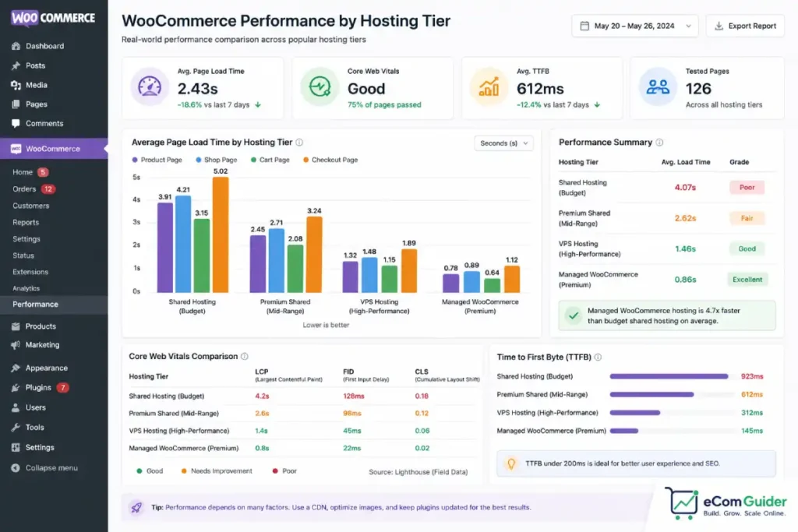Click the Media icon in sidebar
Screen dimensions: 798x532
[16, 85]
